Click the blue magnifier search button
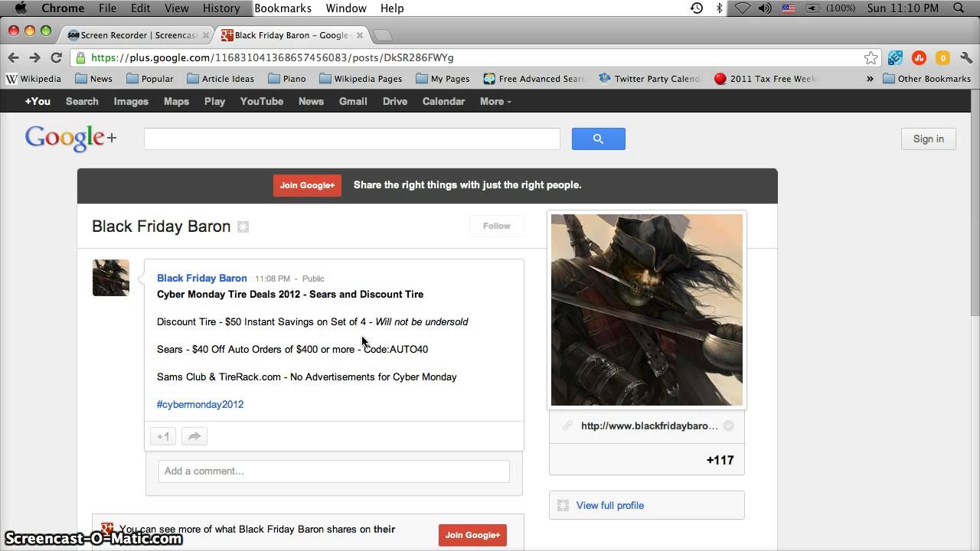Screen dimensions: 980x551 [x=598, y=139]
